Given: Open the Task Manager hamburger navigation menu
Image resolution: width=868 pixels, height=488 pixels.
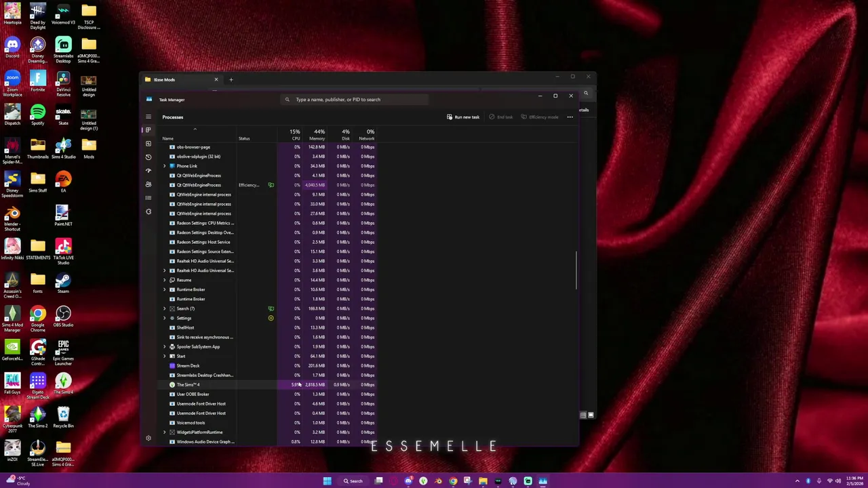Looking at the screenshot, I should click(x=149, y=117).
